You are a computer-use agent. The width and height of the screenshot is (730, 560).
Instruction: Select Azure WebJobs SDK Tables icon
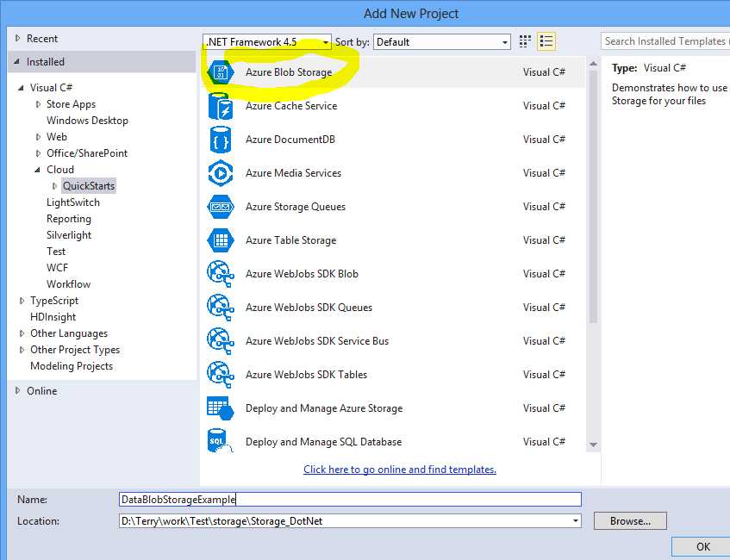tap(221, 375)
